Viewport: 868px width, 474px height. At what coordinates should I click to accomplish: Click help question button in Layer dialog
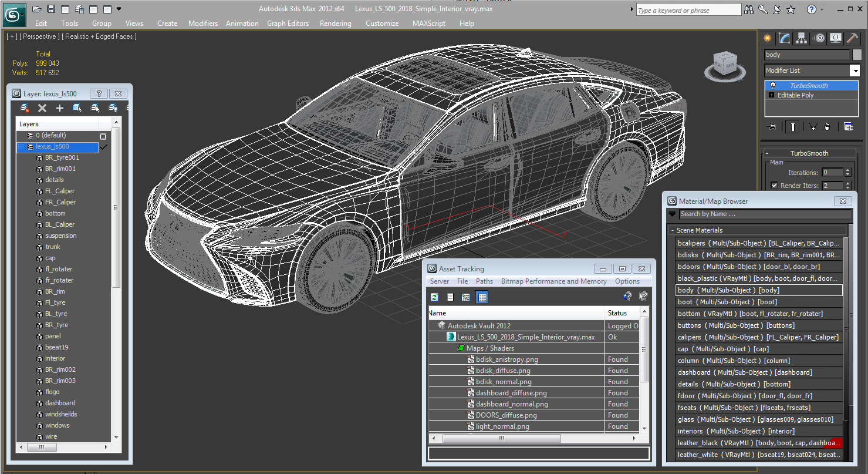99,93
